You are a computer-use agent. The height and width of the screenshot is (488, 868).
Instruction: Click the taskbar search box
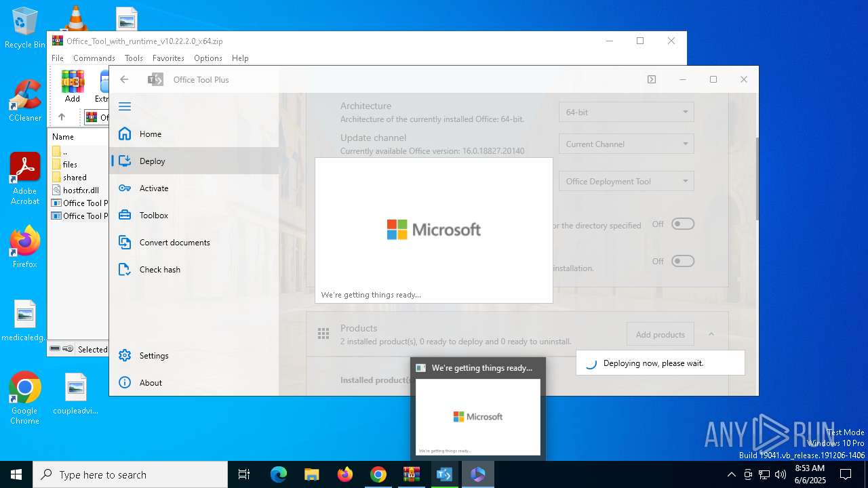click(x=130, y=474)
